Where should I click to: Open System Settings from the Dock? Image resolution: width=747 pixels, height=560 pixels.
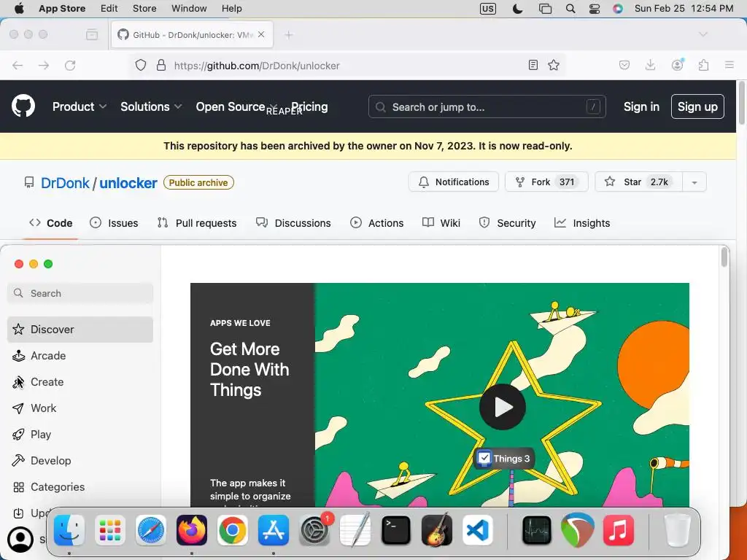314,530
